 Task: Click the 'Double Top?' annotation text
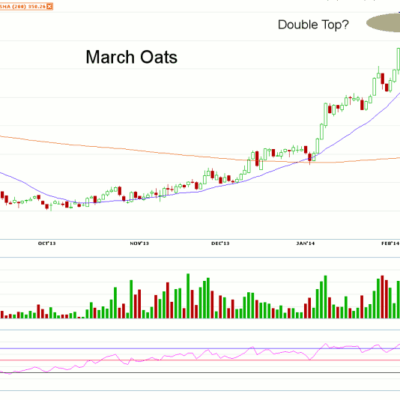tap(313, 25)
